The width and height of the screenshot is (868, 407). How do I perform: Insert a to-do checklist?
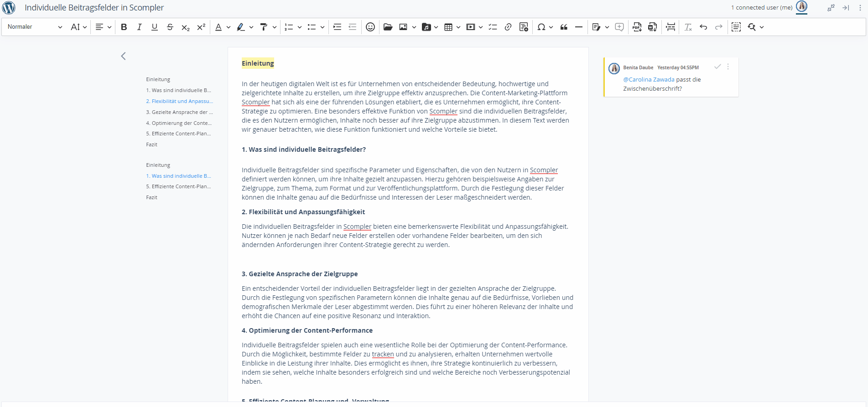click(x=493, y=27)
